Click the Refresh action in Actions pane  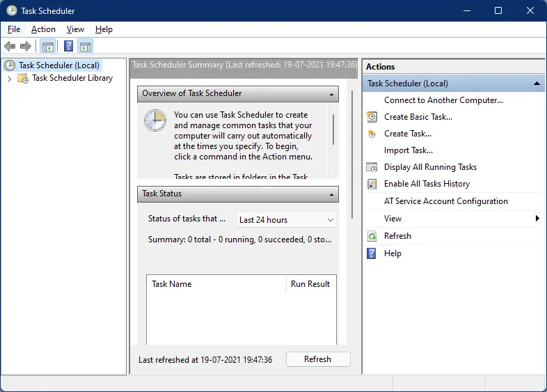coord(397,236)
